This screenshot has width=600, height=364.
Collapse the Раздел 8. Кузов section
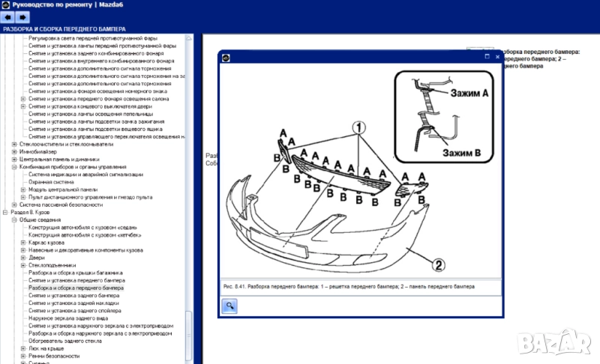[5, 212]
